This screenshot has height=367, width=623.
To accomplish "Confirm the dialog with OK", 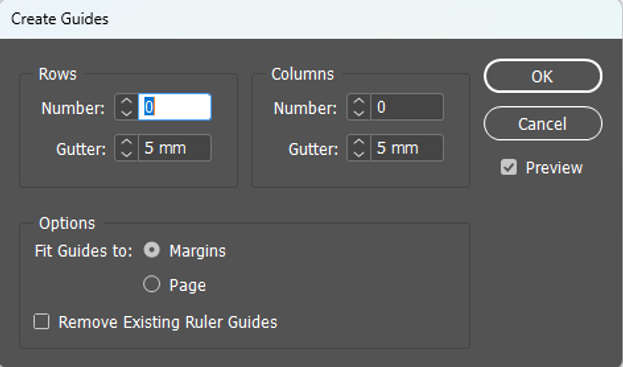I will 543,76.
